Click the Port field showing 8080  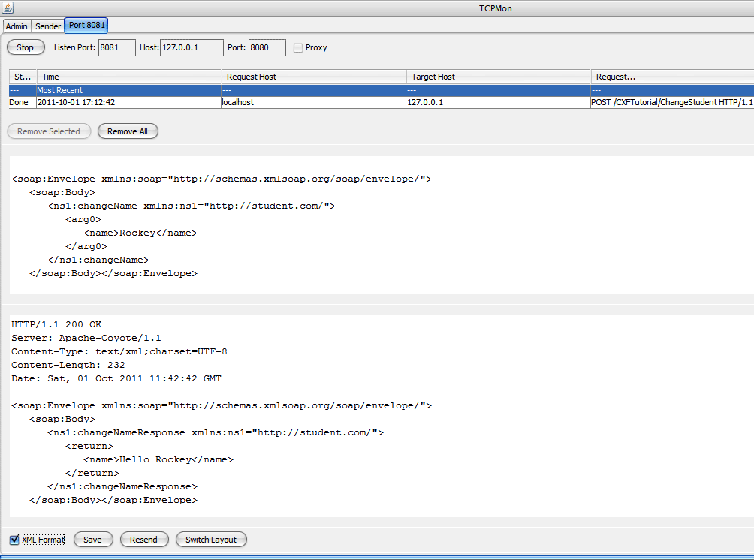267,48
